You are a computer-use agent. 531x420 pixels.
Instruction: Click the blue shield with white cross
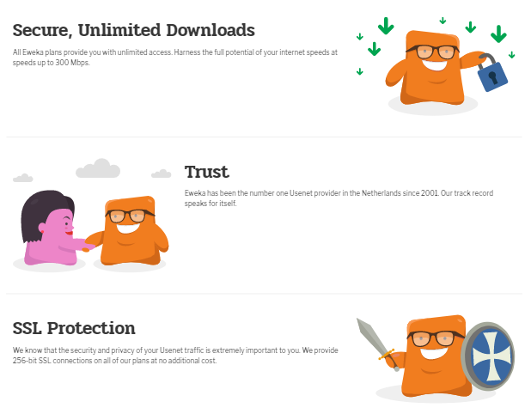pos(488,356)
